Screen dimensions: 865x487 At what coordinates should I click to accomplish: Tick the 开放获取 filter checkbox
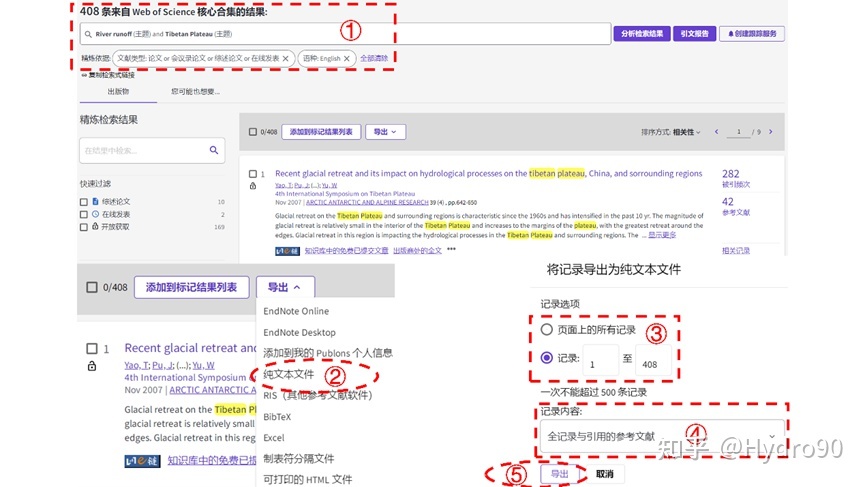pos(84,227)
